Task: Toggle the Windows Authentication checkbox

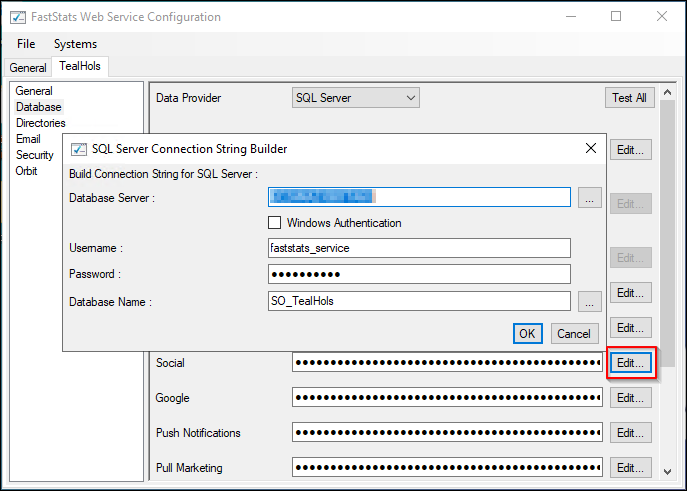Action: [x=274, y=223]
